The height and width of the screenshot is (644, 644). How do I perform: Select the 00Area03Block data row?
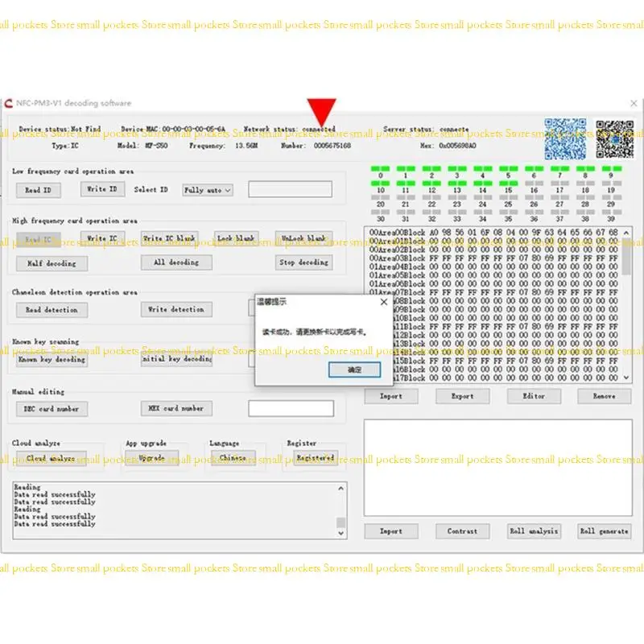click(x=493, y=258)
